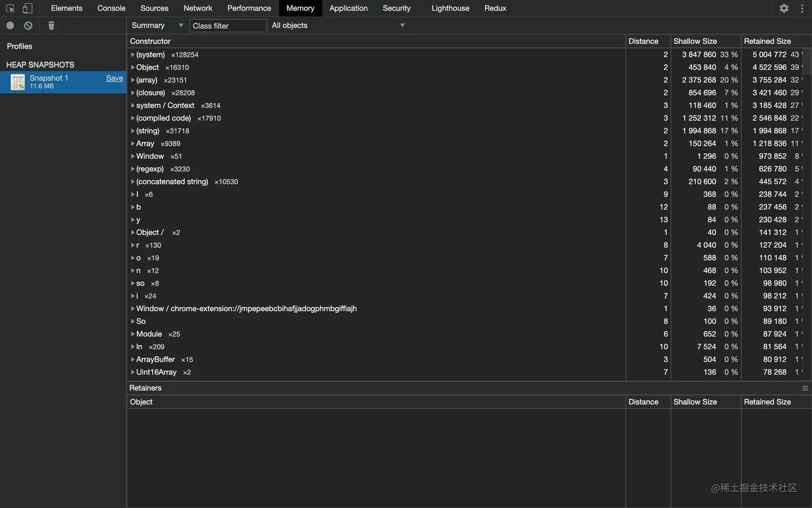Sort Retainers by Retained Size column
The width and height of the screenshot is (812, 508).
[776, 402]
